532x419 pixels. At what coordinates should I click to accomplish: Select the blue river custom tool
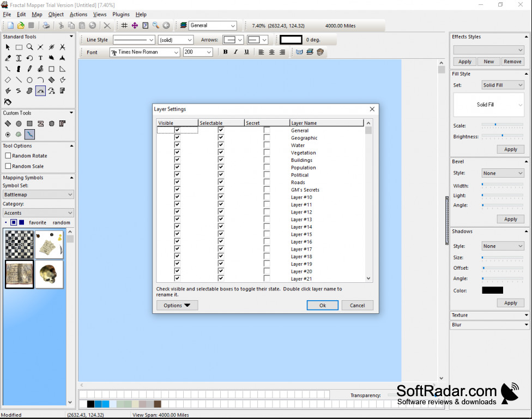pos(29,135)
